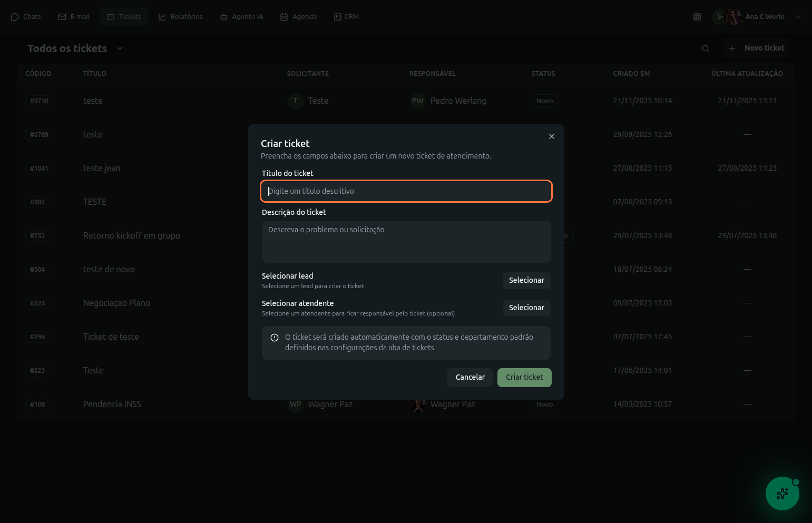This screenshot has height=523, width=812.
Task: Open the AI sparkle assistant button
Action: pyautogui.click(x=782, y=494)
